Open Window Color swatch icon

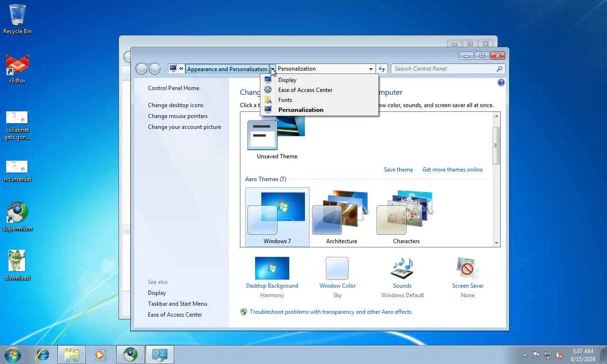coord(337,268)
